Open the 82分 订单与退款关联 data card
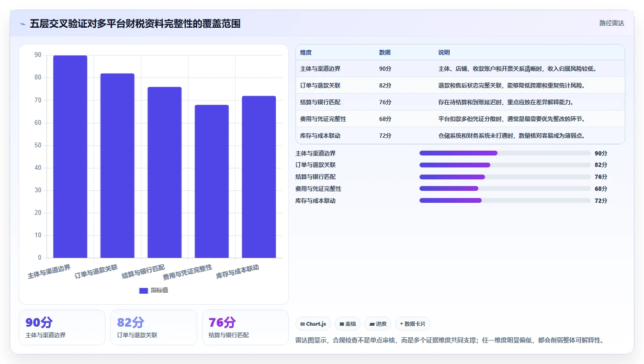Viewport: 644px width, 364px height. pyautogui.click(x=154, y=327)
